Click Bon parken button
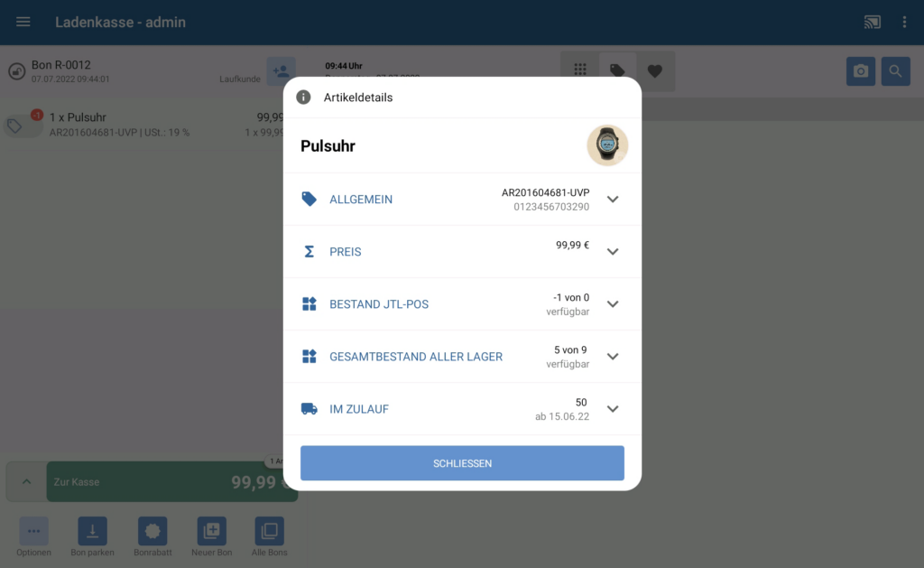This screenshot has width=924, height=568. [93, 536]
